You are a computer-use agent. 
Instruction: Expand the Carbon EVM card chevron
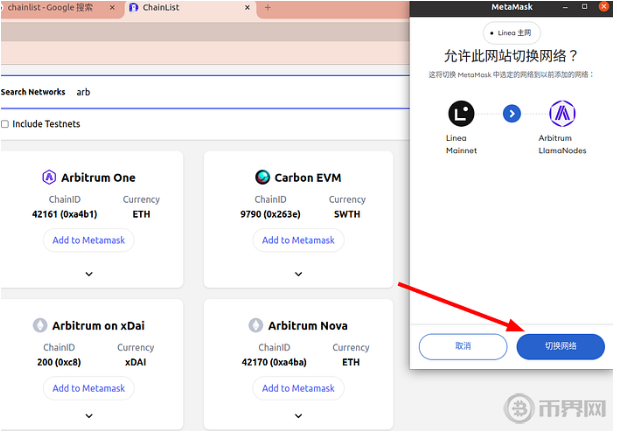(x=298, y=274)
